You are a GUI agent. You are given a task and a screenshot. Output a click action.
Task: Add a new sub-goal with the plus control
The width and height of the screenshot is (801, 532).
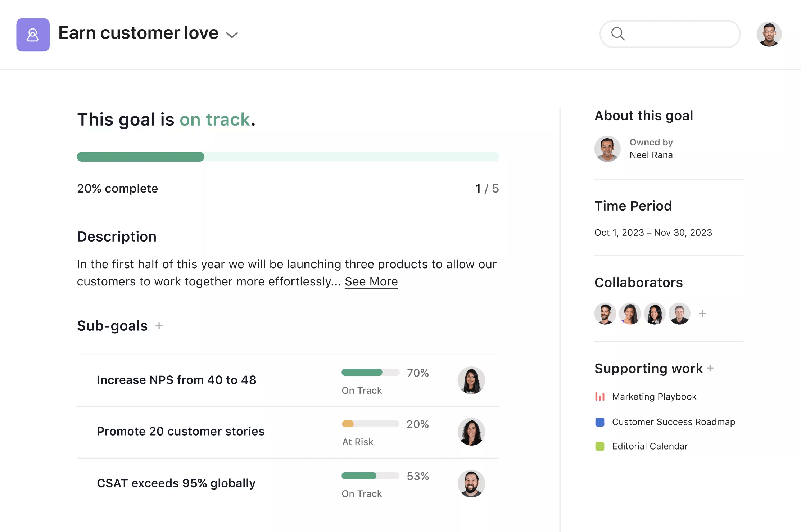pos(158,325)
